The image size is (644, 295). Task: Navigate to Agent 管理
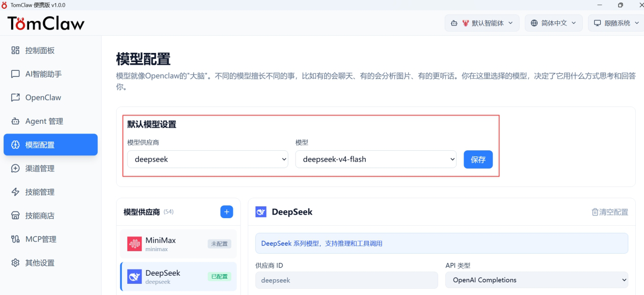[x=50, y=121]
